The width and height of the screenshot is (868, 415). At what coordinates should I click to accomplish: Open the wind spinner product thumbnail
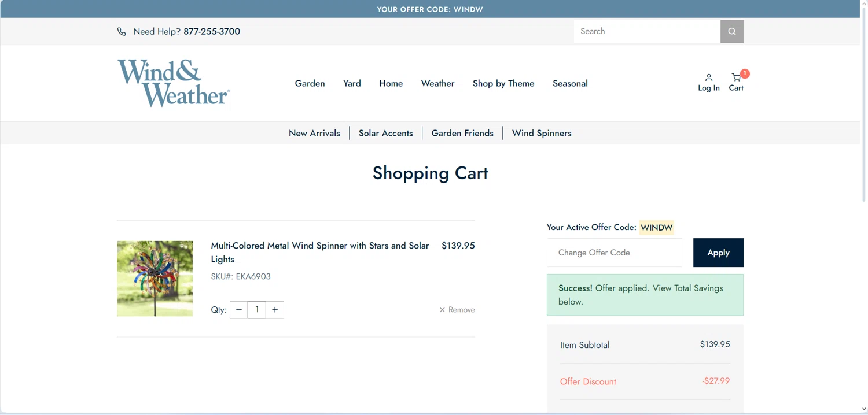point(155,279)
